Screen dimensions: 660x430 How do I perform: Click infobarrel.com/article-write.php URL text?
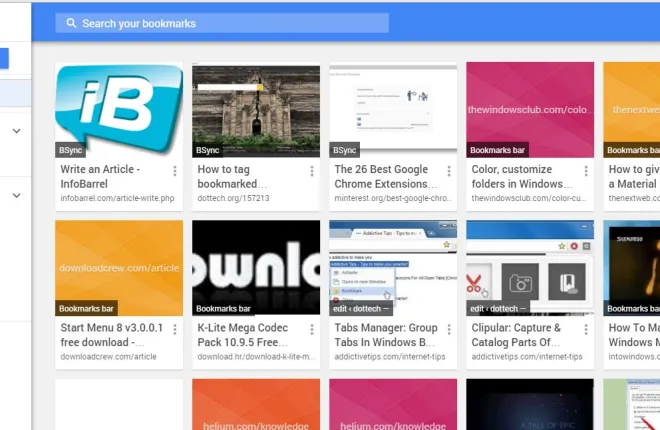(x=117, y=198)
